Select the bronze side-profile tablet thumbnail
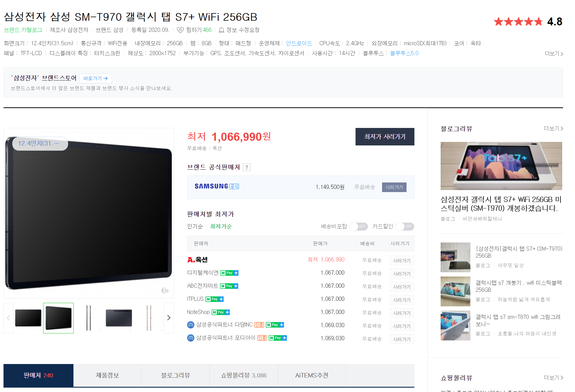Screen dimensions: 575x392 coord(149,318)
